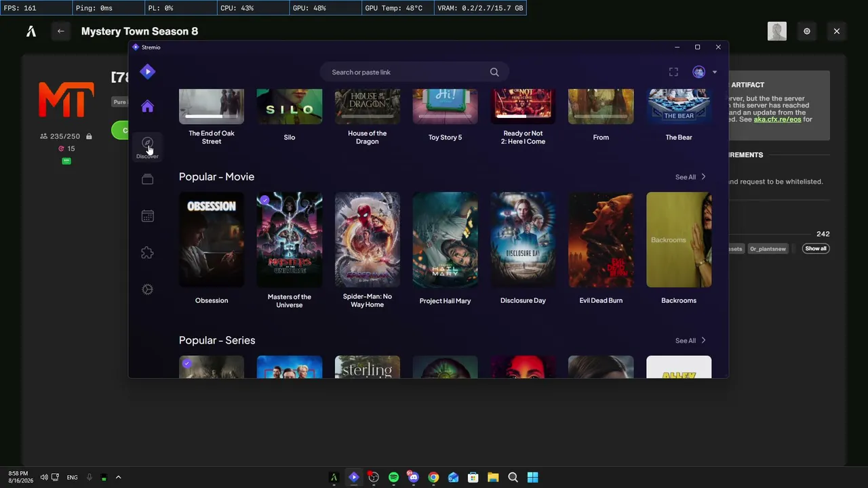The width and height of the screenshot is (868, 488).
Task: Click the Stremio profile avatar
Action: click(698, 72)
